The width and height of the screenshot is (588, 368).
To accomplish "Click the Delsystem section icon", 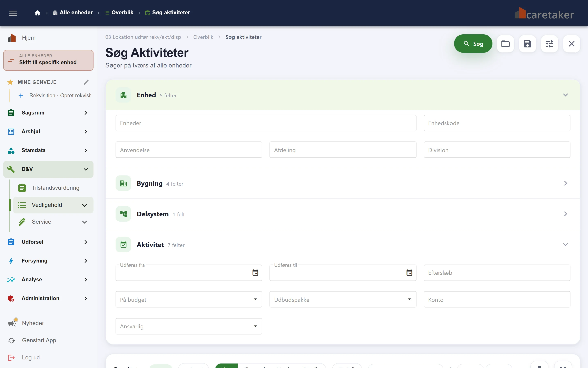I will (x=124, y=214).
